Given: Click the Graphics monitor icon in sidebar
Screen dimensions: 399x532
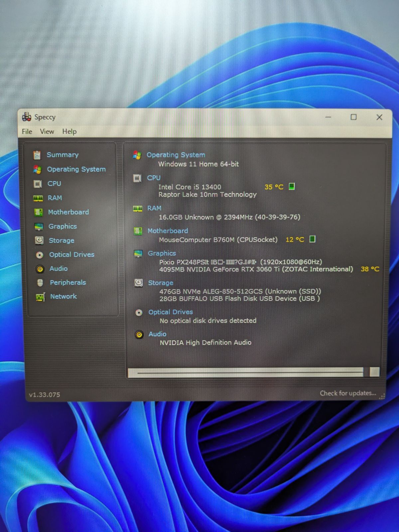Looking at the screenshot, I should click(39, 226).
